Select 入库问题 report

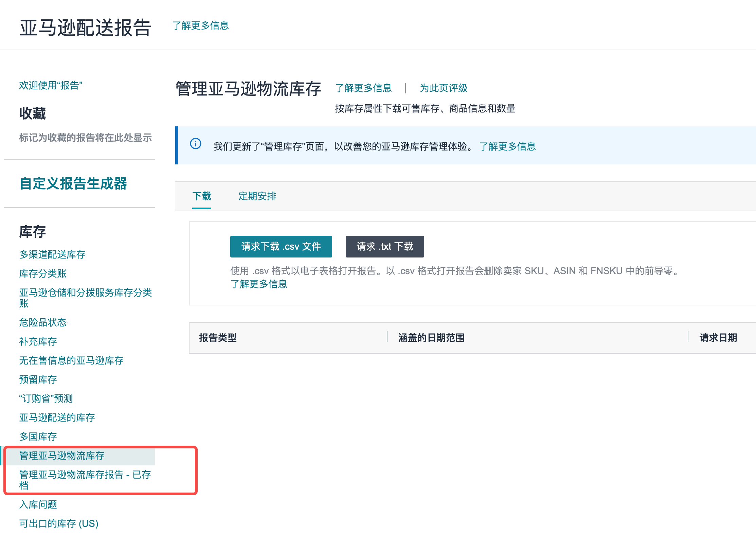coord(38,504)
